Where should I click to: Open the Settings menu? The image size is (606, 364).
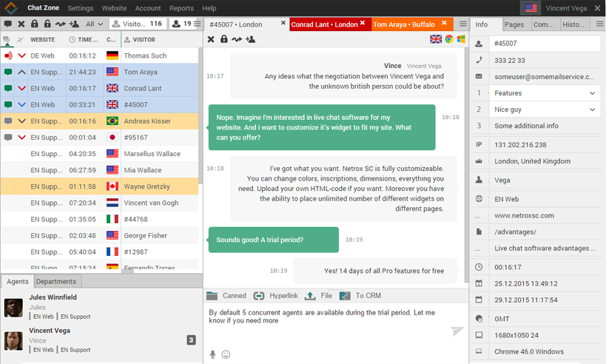tap(81, 8)
